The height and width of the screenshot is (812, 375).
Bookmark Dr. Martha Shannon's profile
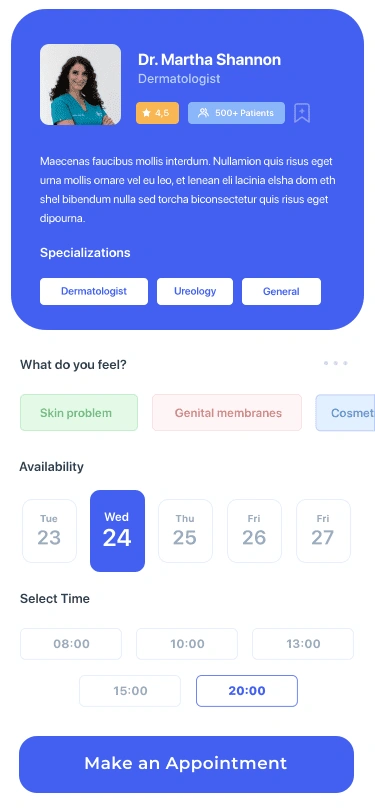pyautogui.click(x=302, y=113)
